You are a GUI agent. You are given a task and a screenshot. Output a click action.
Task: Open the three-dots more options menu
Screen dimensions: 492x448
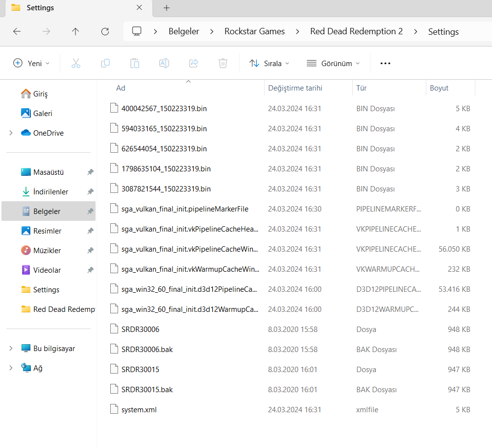[385, 63]
